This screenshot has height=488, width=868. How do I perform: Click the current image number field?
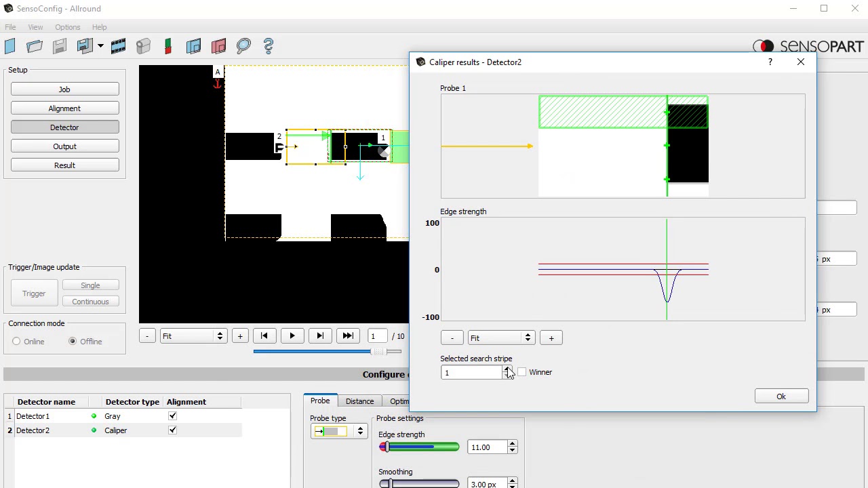[377, 336]
